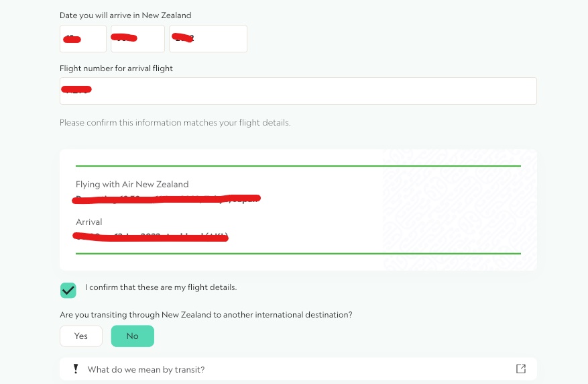Select No for transiting through New Zealand

pos(132,336)
